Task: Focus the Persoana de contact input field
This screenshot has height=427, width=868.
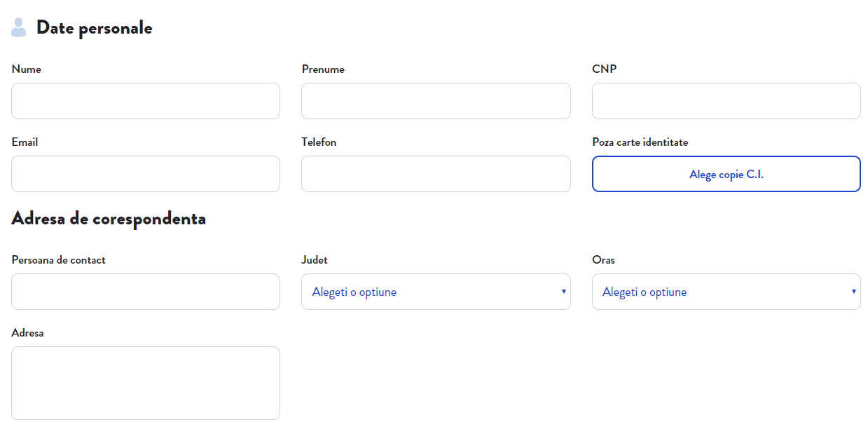Action: pyautogui.click(x=146, y=292)
